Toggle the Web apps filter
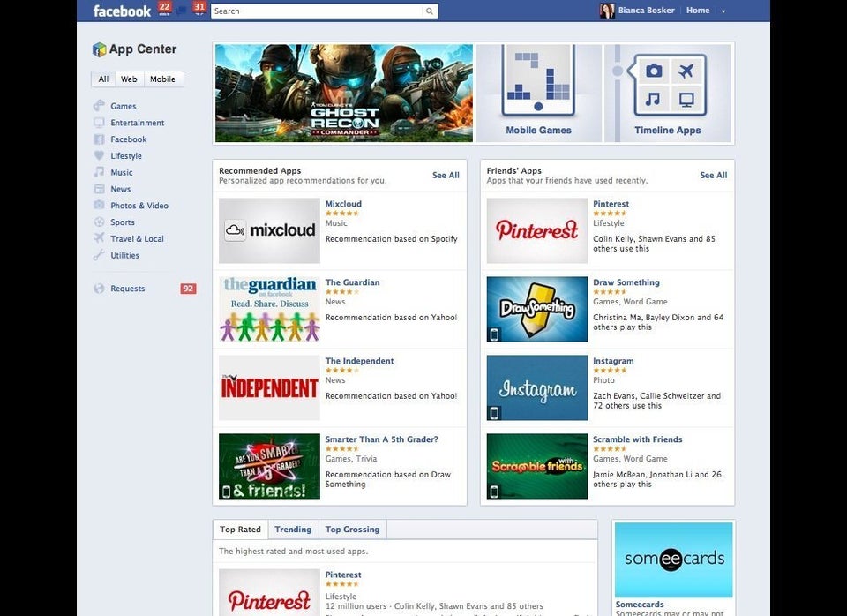The width and height of the screenshot is (847, 616). tap(129, 79)
